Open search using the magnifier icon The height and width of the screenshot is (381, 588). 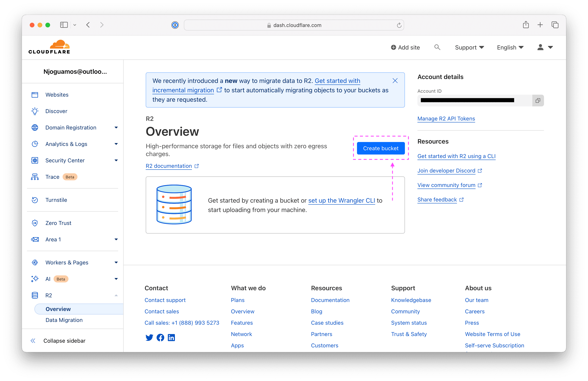point(437,47)
